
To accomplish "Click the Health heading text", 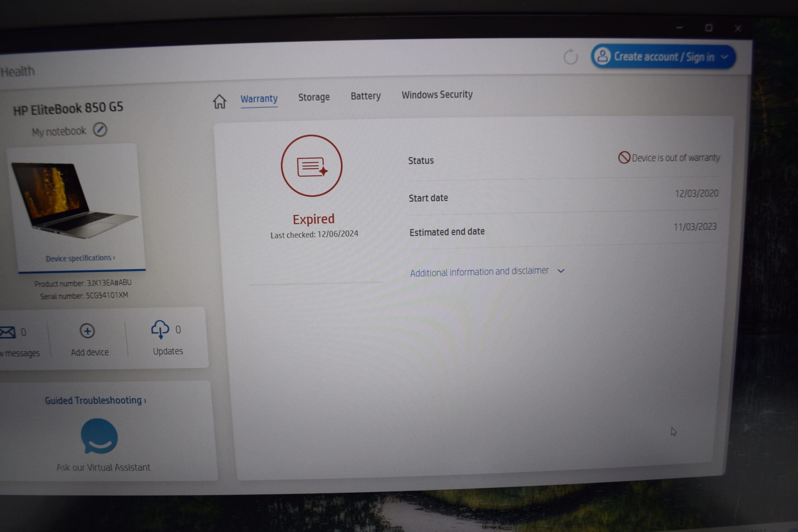I will tap(18, 72).
